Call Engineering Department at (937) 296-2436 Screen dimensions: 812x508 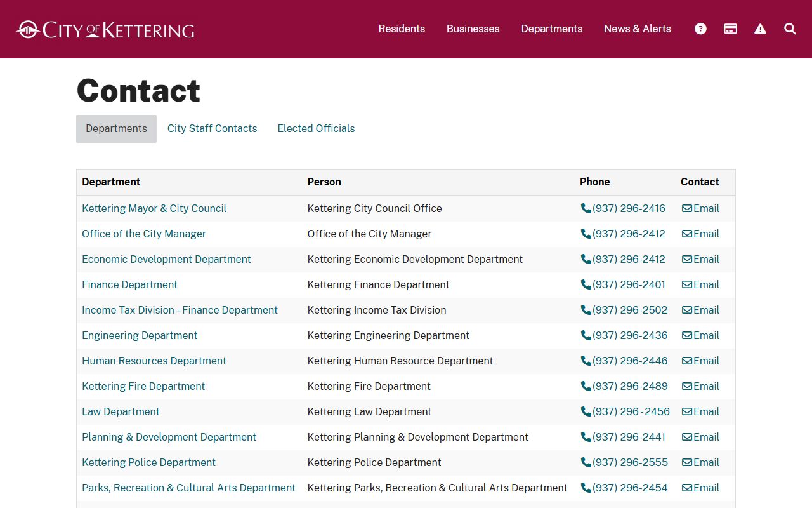coord(624,335)
